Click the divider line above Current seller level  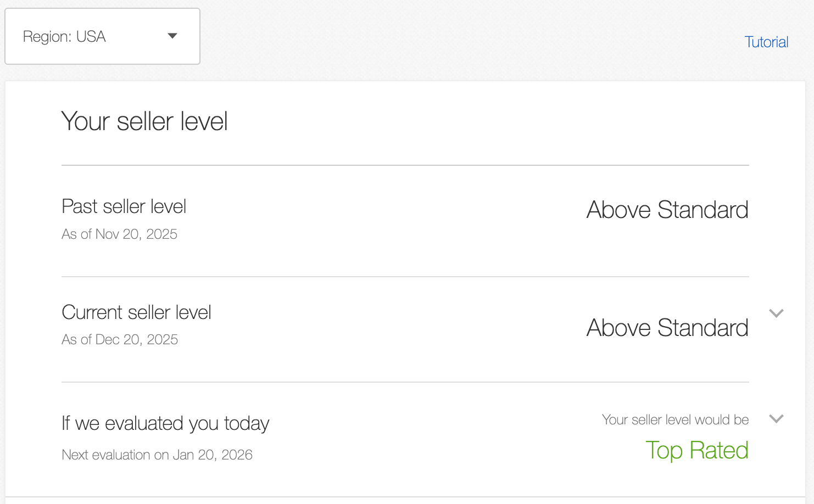(405, 277)
